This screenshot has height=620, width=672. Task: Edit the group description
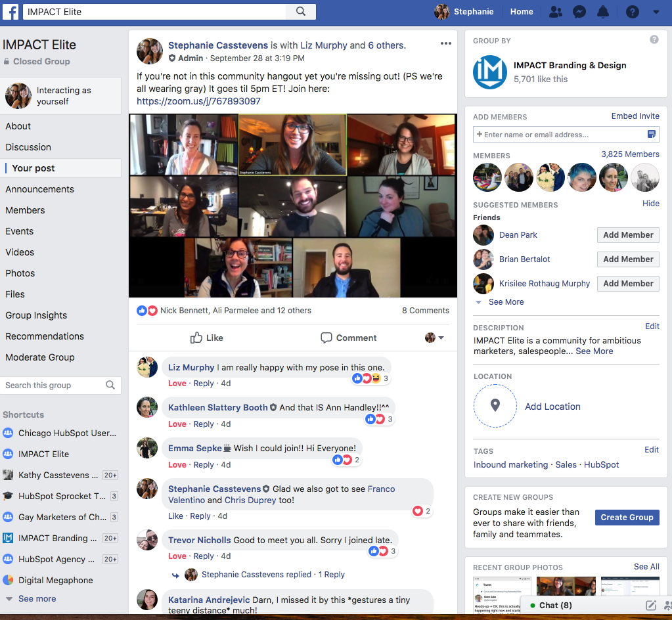pyautogui.click(x=652, y=326)
